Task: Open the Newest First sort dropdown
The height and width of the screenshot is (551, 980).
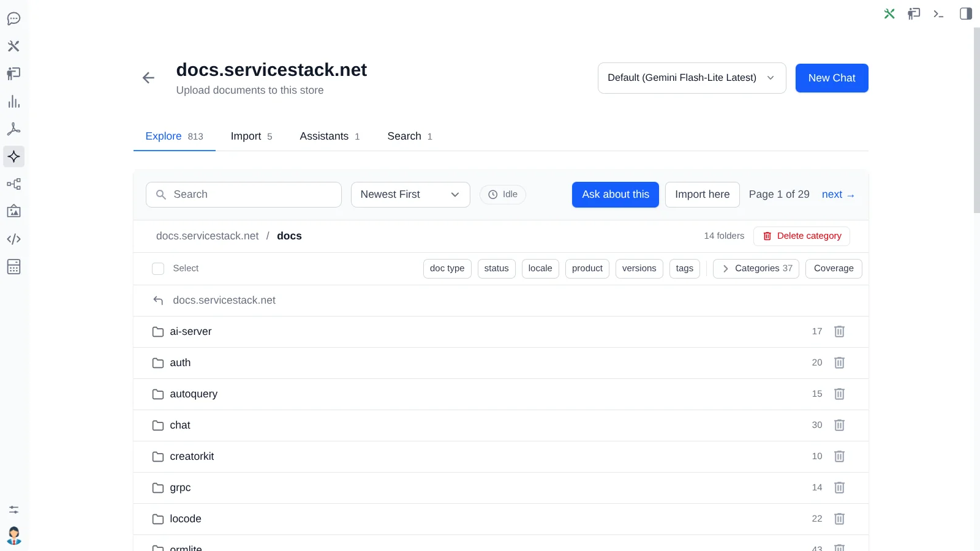Action: point(410,195)
